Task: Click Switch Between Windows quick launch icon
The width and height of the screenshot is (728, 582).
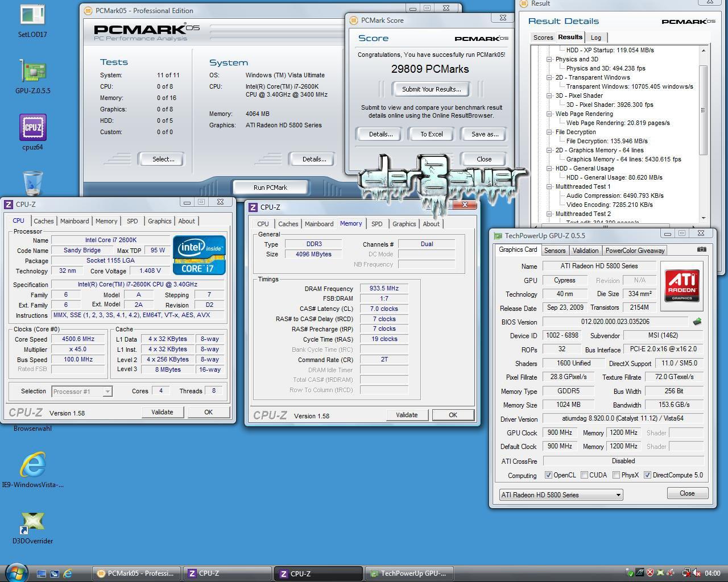Action: (55, 573)
